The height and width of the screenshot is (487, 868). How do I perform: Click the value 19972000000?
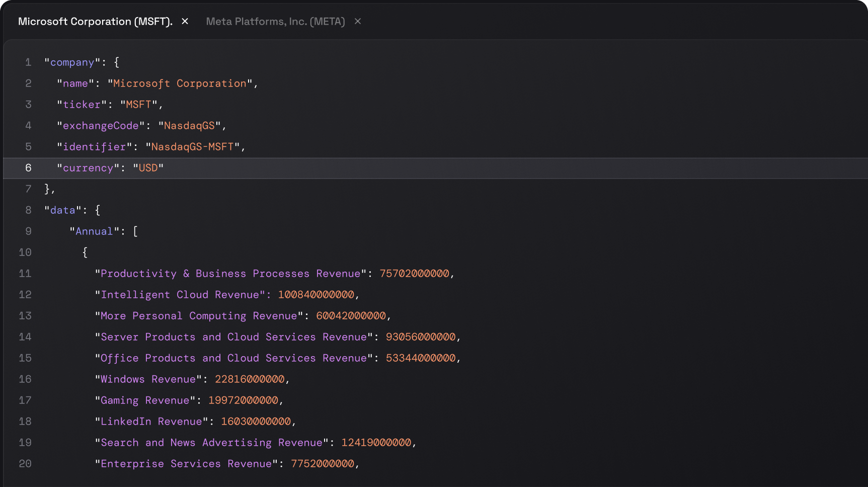(243, 400)
